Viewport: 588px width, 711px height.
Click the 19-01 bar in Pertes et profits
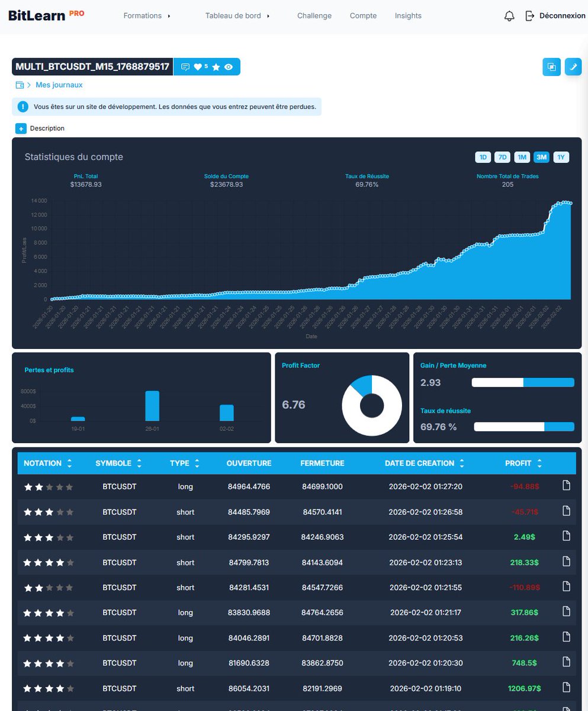pyautogui.click(x=78, y=419)
